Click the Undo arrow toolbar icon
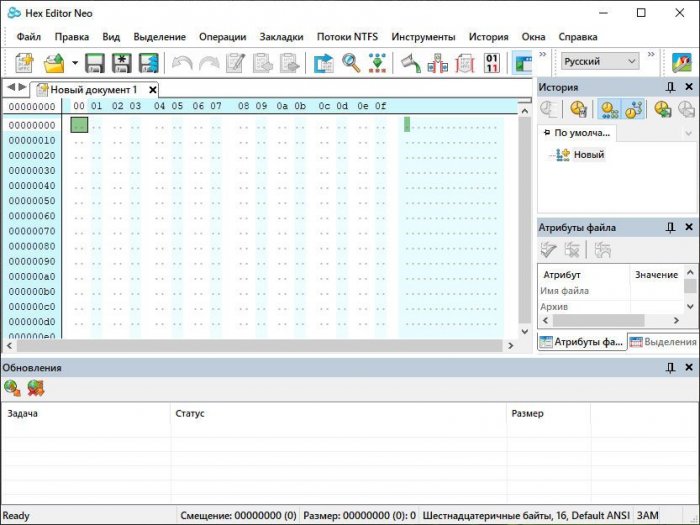 182,63
